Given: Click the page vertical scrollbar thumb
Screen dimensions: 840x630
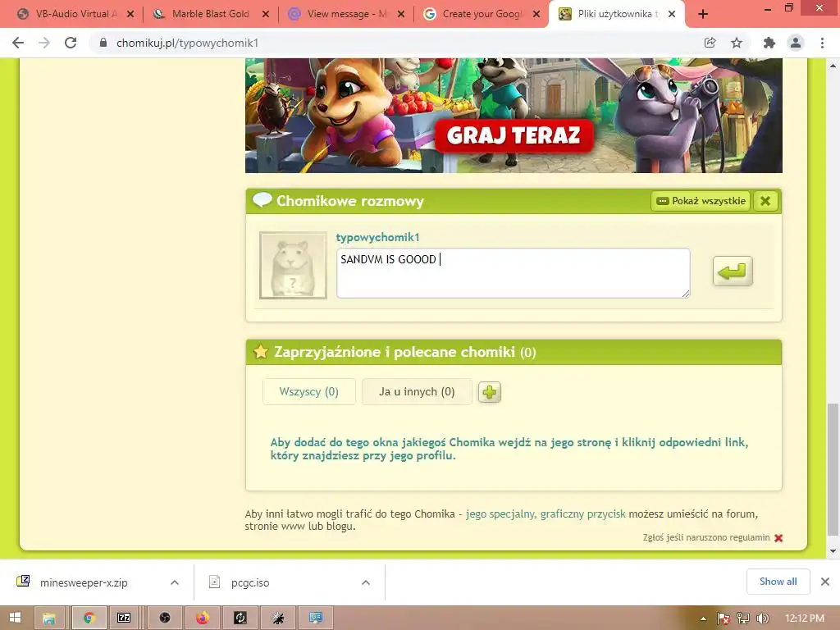Looking at the screenshot, I should pos(833,468).
